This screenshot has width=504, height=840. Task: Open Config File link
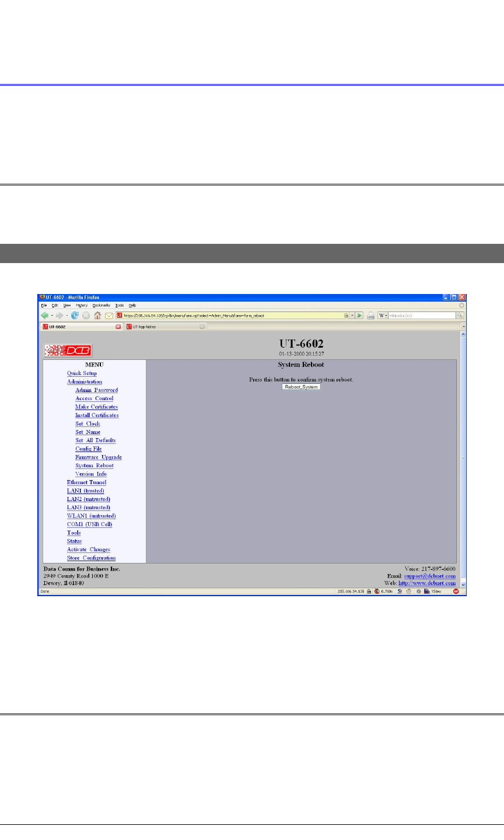click(89, 449)
